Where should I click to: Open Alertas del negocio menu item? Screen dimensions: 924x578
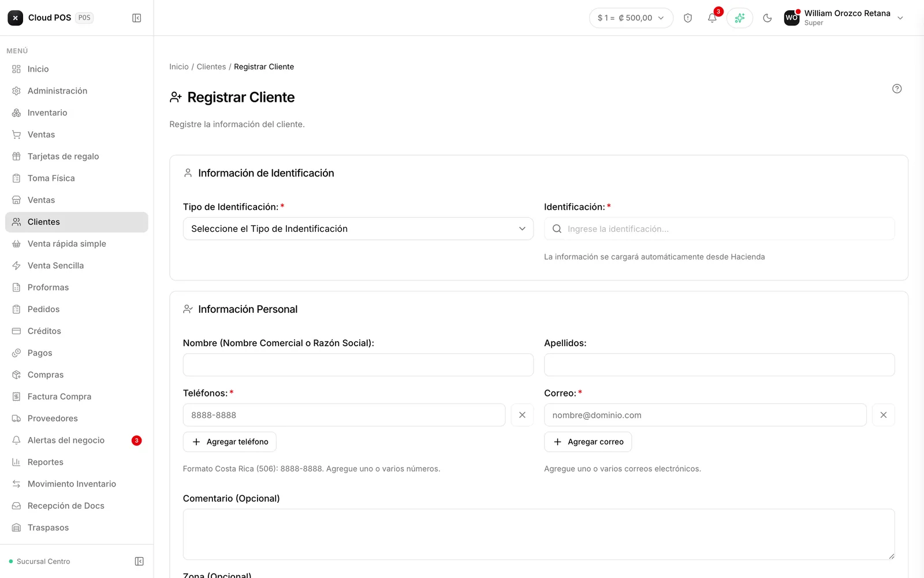(x=77, y=440)
